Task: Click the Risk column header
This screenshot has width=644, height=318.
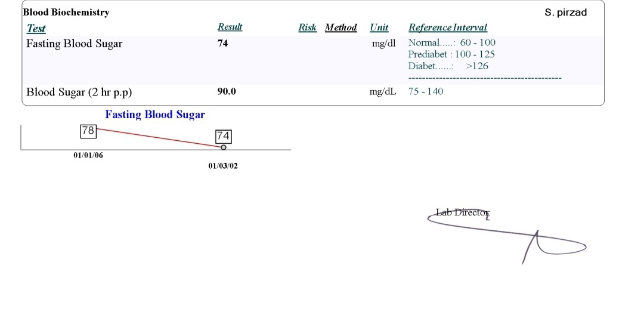Action: click(x=307, y=27)
